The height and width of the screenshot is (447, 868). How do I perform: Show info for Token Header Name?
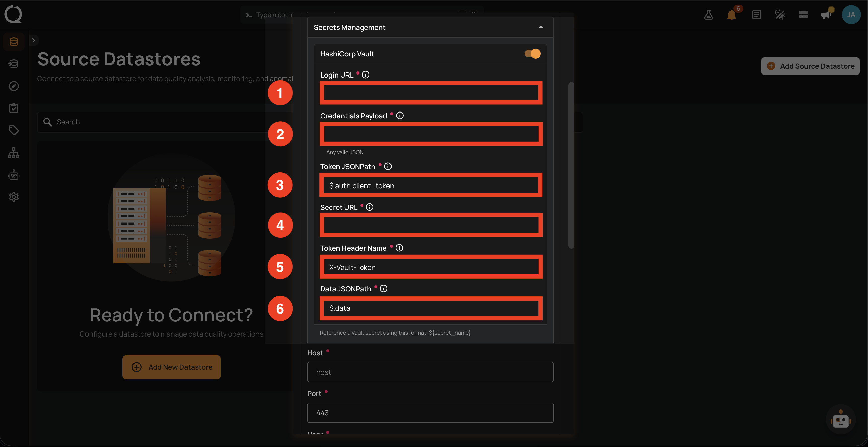click(399, 248)
